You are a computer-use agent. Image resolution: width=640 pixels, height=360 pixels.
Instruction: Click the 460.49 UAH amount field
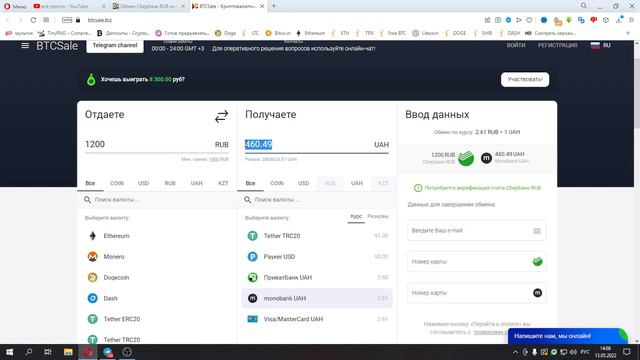(x=317, y=144)
